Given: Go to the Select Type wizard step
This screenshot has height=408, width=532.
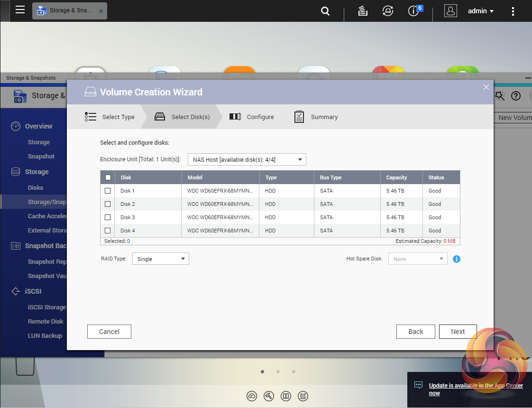Looking at the screenshot, I should pos(110,117).
